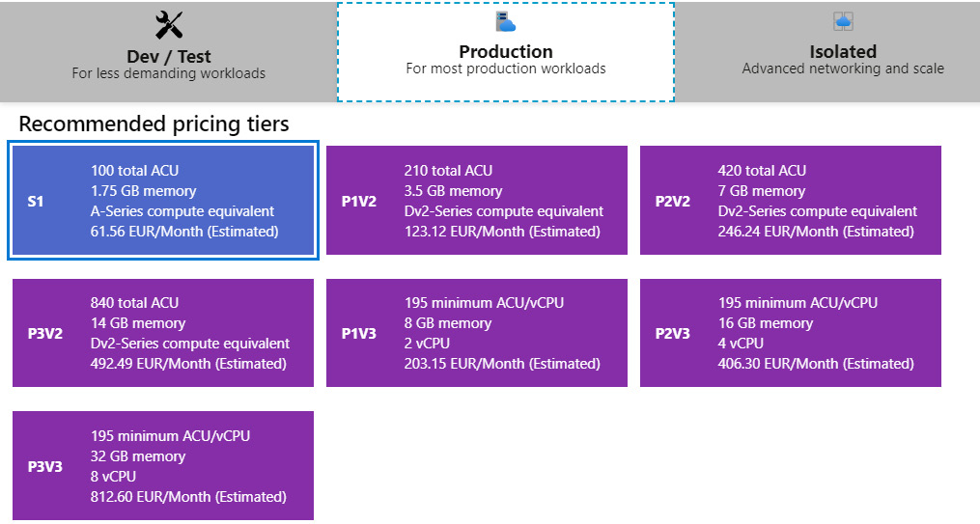The width and height of the screenshot is (980, 524).
Task: Open the Production workloads tab
Action: click(506, 52)
